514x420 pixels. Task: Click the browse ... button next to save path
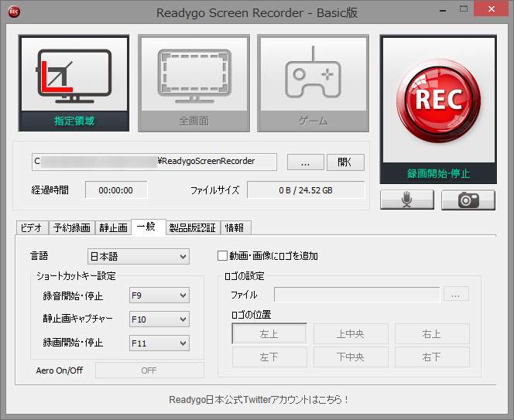[305, 162]
